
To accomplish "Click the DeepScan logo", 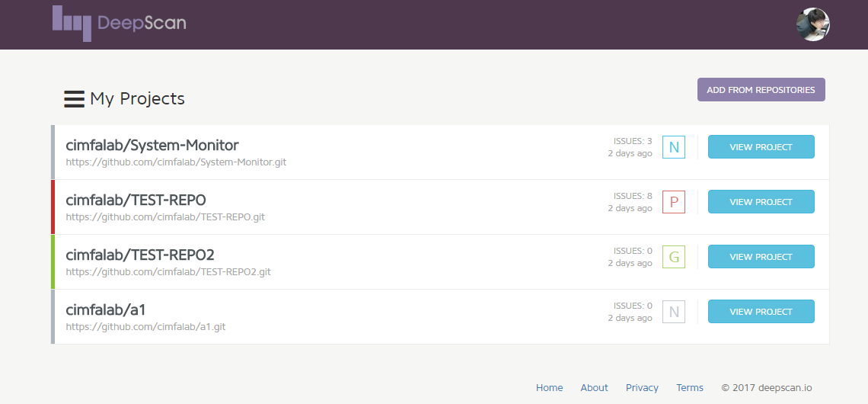I will point(119,24).
